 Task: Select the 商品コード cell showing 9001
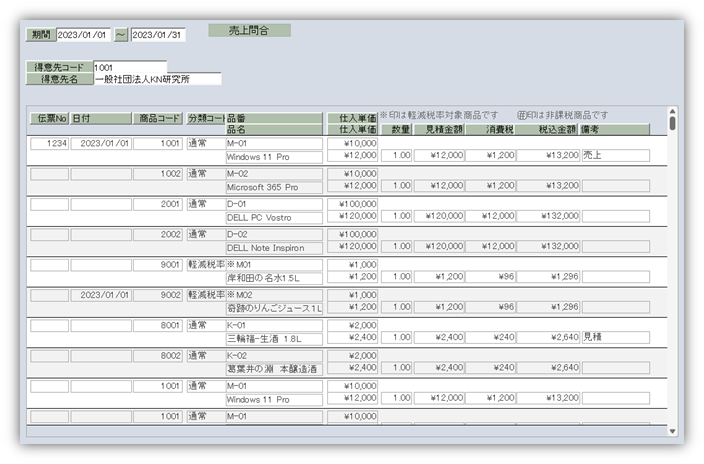pyautogui.click(x=158, y=265)
